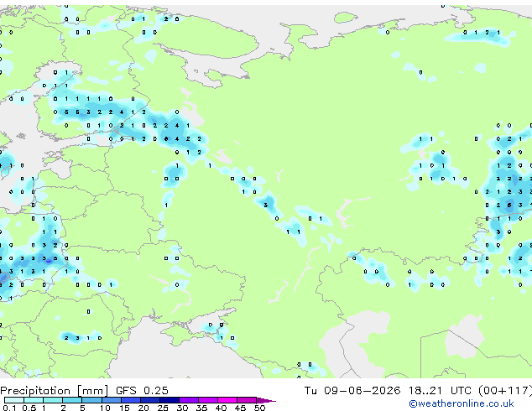
Task: Click the '50' legend label
Action: (x=259, y=408)
